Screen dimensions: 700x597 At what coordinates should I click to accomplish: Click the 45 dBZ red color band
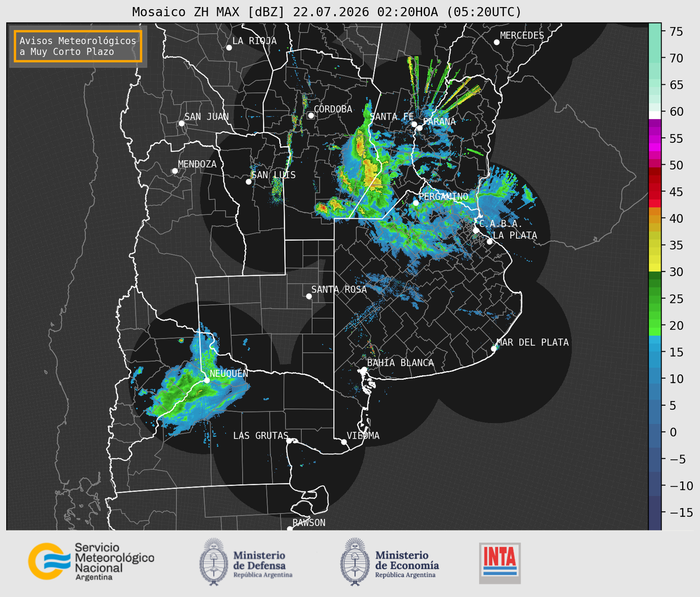tap(655, 192)
